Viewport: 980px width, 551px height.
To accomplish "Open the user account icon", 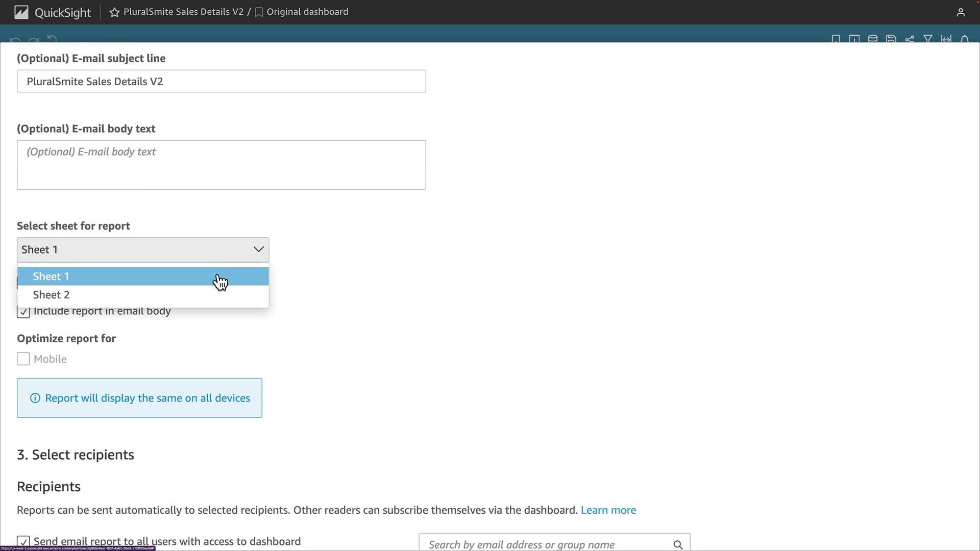I will click(x=961, y=12).
